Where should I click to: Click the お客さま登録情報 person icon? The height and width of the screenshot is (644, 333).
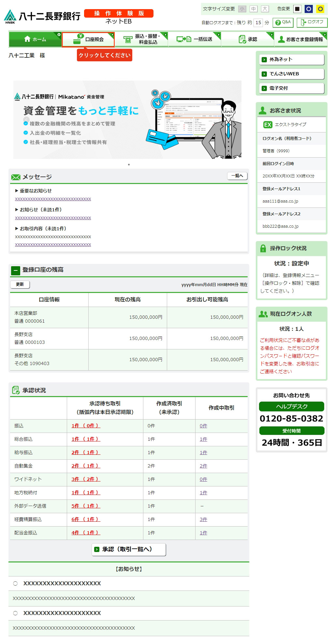tap(281, 39)
